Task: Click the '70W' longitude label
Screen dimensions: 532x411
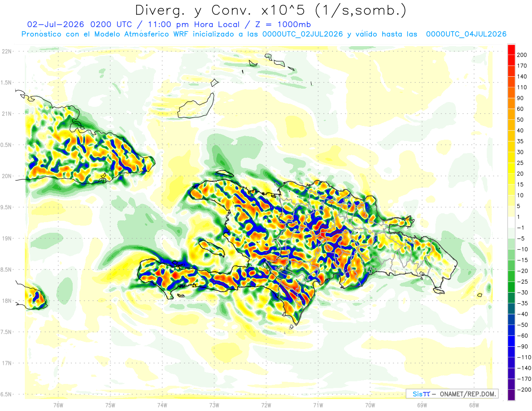Action: click(x=370, y=405)
